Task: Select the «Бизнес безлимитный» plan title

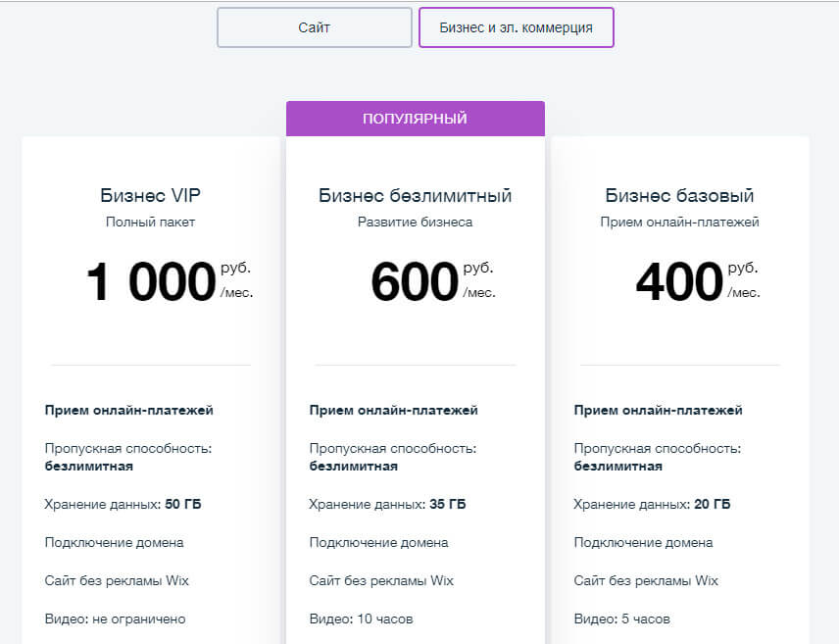Action: [x=415, y=194]
